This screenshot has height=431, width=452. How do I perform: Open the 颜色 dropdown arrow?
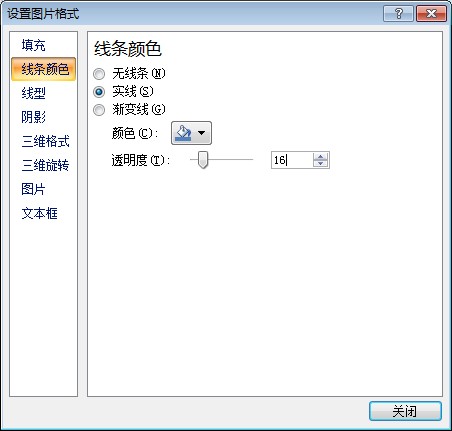point(201,133)
